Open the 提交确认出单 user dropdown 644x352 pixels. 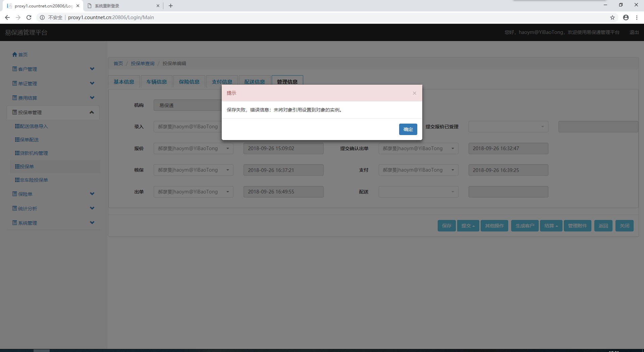(x=419, y=148)
